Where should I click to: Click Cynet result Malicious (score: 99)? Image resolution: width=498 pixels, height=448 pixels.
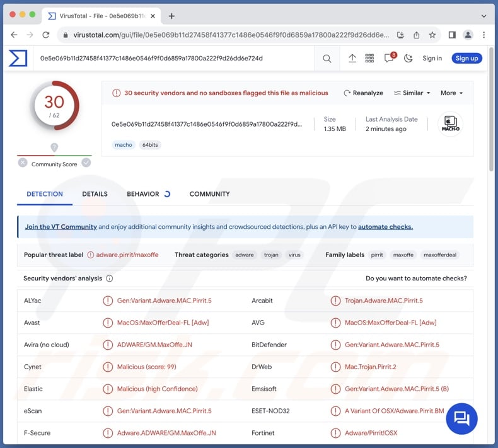147,367
